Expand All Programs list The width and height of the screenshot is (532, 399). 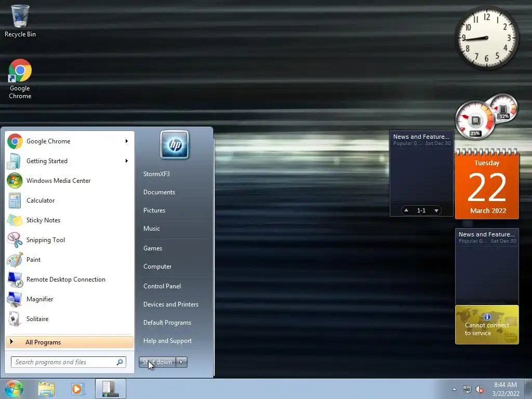(x=70, y=342)
